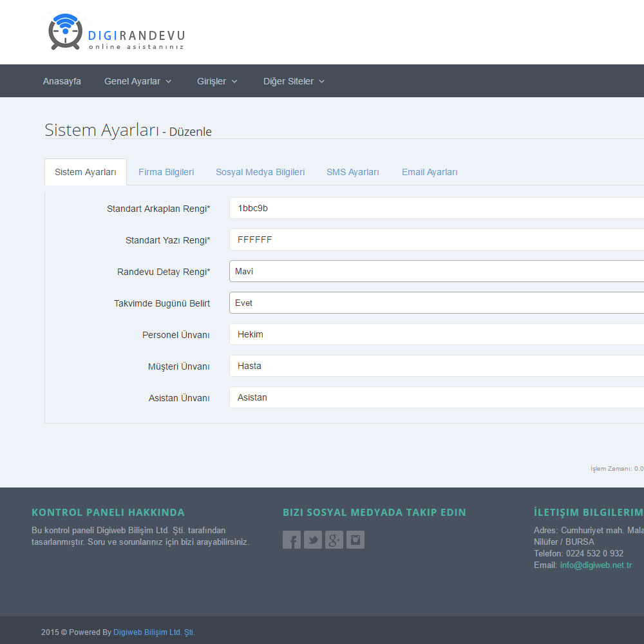
Task: Click the Nilüfer / BURSA address line
Action: click(564, 542)
